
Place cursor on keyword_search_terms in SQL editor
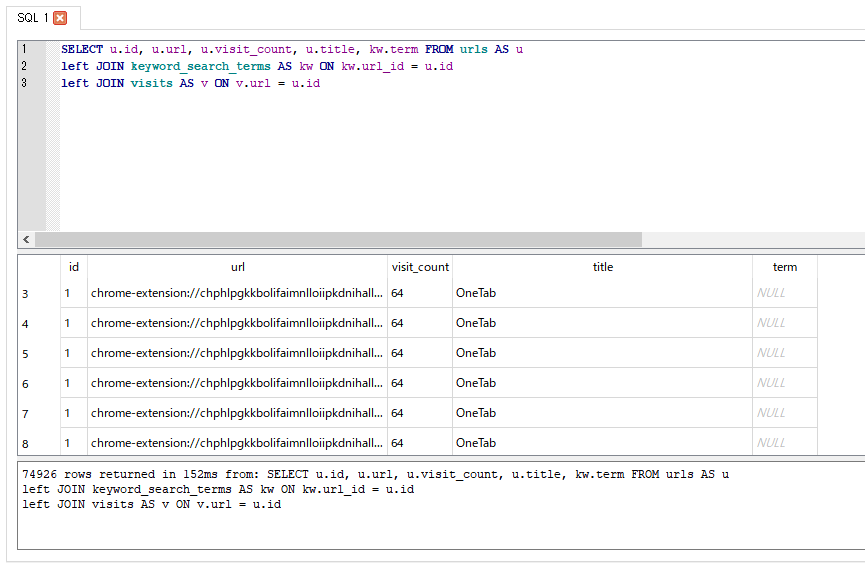[x=200, y=66]
